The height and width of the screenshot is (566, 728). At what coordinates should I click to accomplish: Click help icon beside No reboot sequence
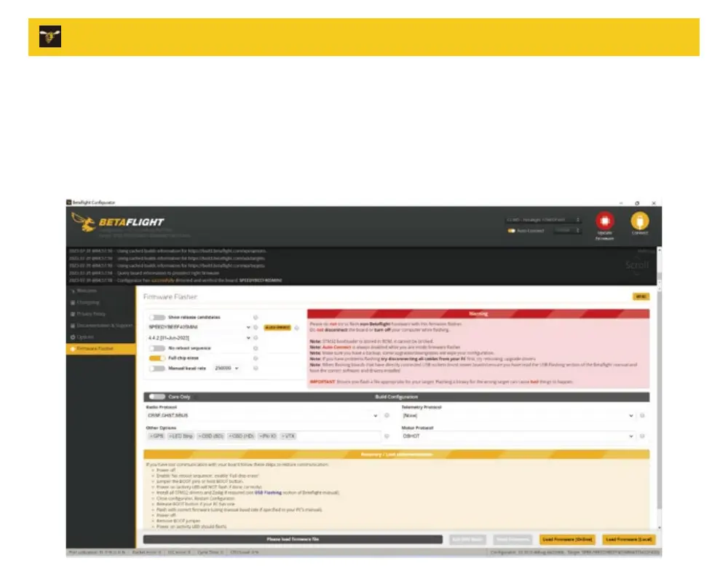click(x=256, y=348)
